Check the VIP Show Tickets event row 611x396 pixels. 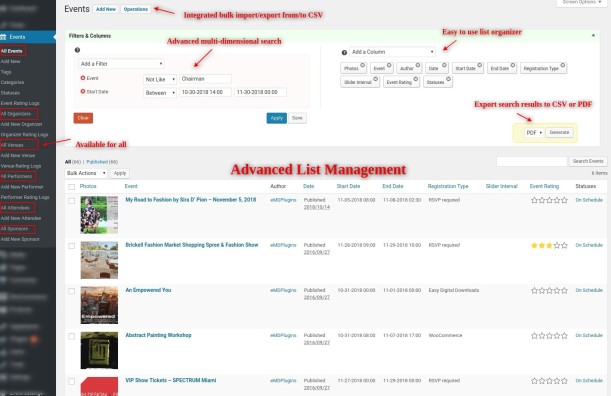tap(72, 382)
